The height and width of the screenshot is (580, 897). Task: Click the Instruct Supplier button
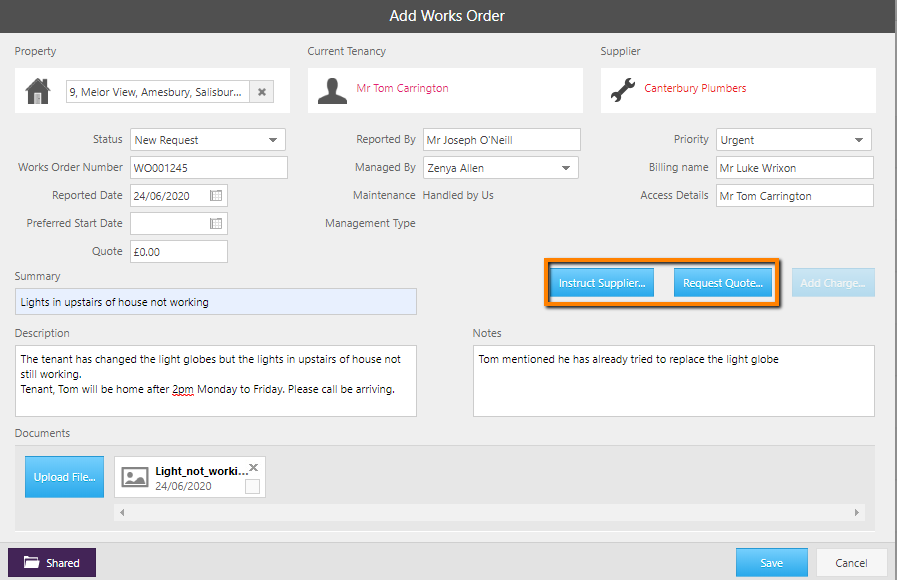click(x=602, y=283)
